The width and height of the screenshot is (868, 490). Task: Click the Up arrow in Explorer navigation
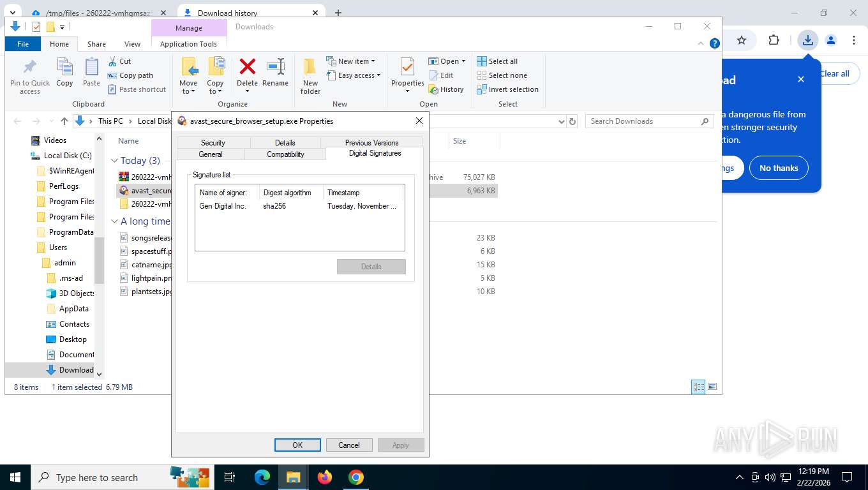[64, 121]
